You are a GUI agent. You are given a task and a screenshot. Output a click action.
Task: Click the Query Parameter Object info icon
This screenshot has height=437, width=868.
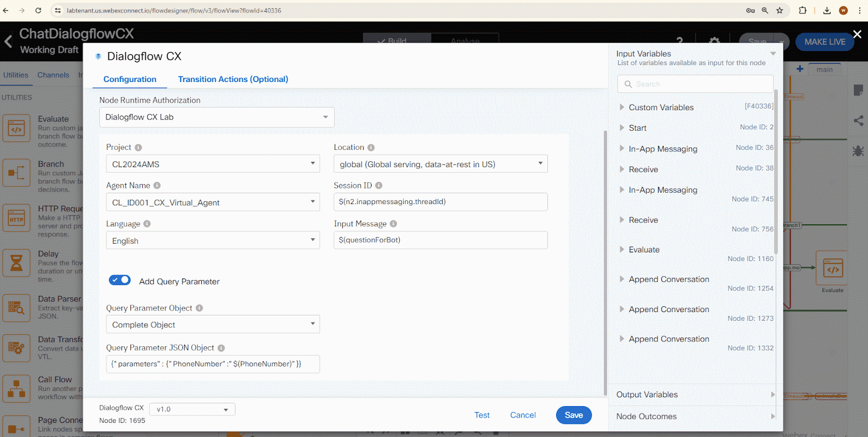(x=199, y=308)
